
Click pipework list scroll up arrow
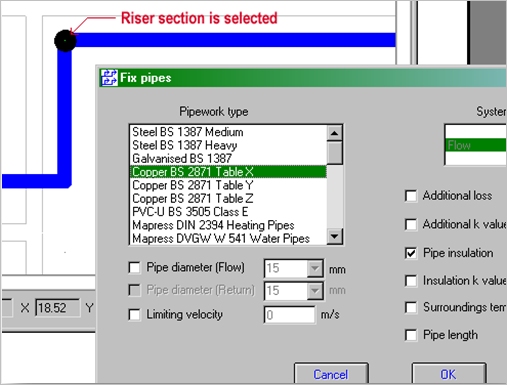[x=334, y=133]
